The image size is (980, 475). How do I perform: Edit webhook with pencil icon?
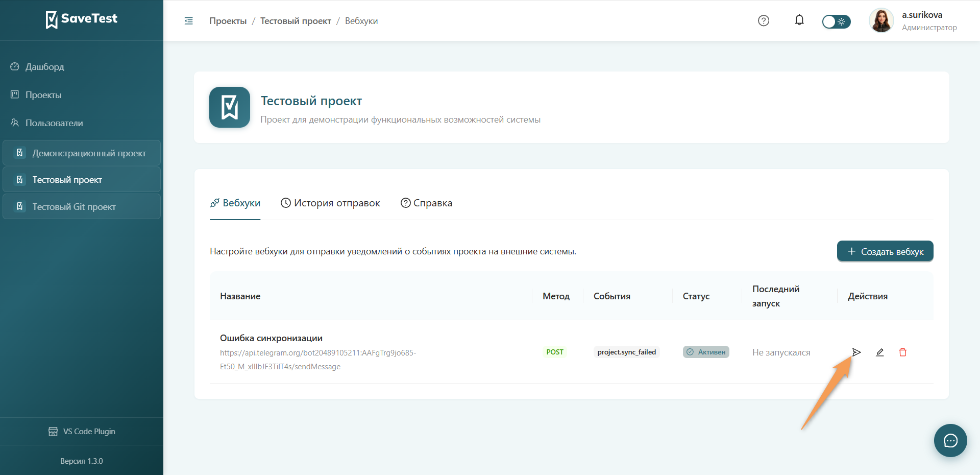coord(880,352)
